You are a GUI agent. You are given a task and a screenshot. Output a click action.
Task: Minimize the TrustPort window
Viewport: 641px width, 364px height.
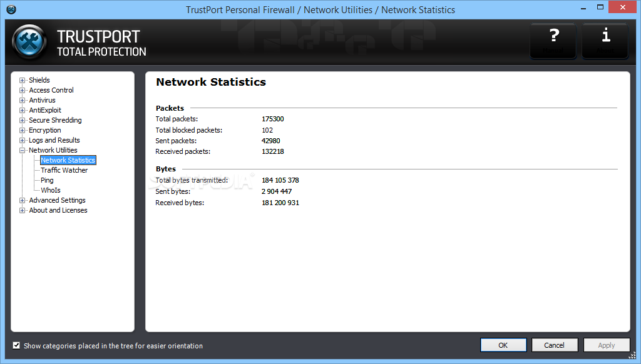[x=583, y=8]
